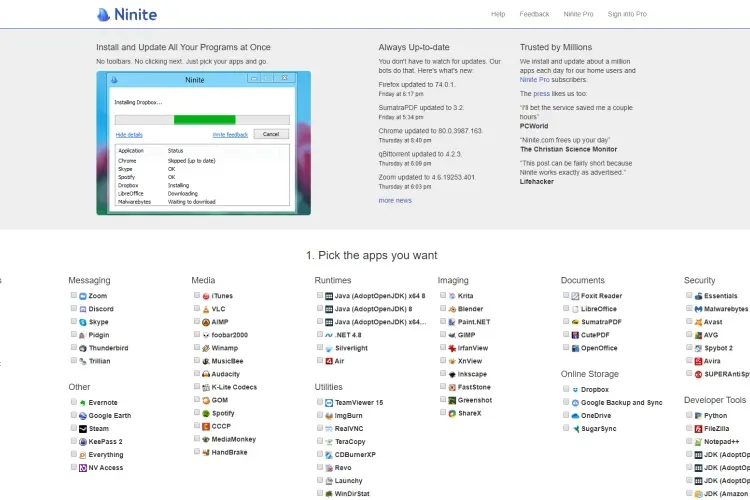750x500 pixels.
Task: Select the Greenshot label
Action: tap(475, 400)
